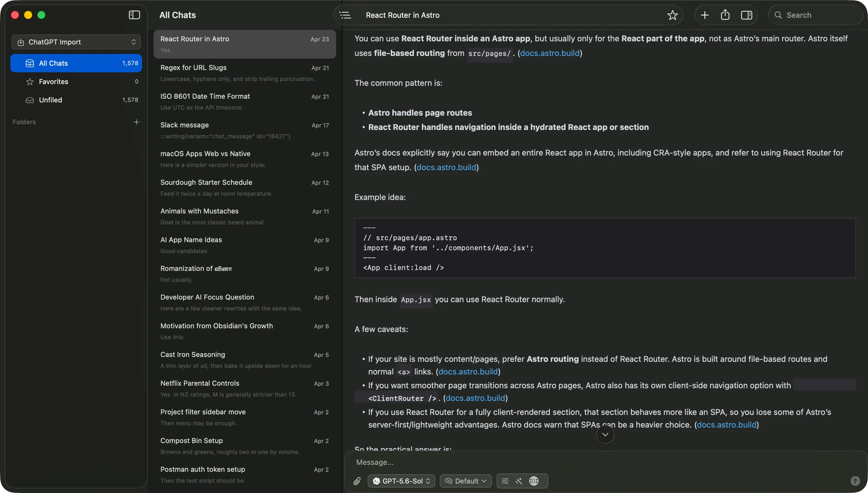The height and width of the screenshot is (493, 868).
Task: Open the Netflix Parental Controls chat
Action: point(245,388)
